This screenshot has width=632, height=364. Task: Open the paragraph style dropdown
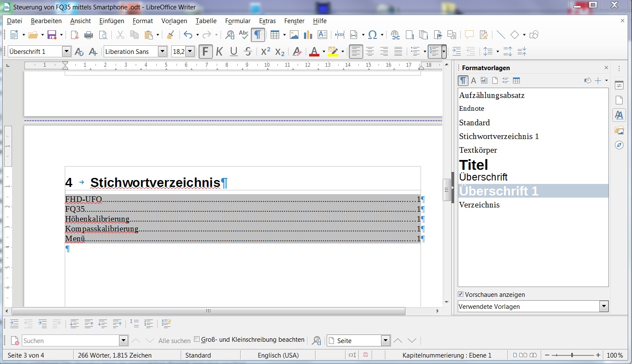click(x=66, y=52)
